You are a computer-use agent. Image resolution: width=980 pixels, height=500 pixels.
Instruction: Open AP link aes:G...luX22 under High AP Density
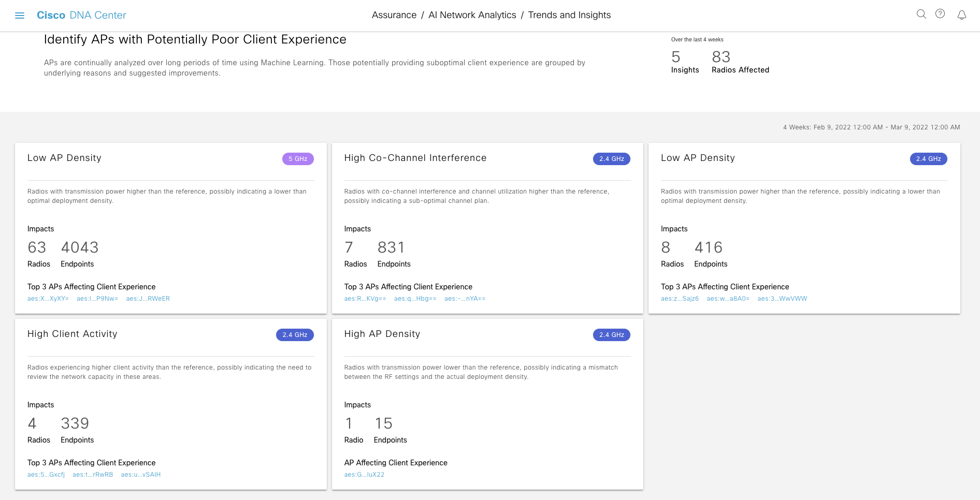point(364,474)
